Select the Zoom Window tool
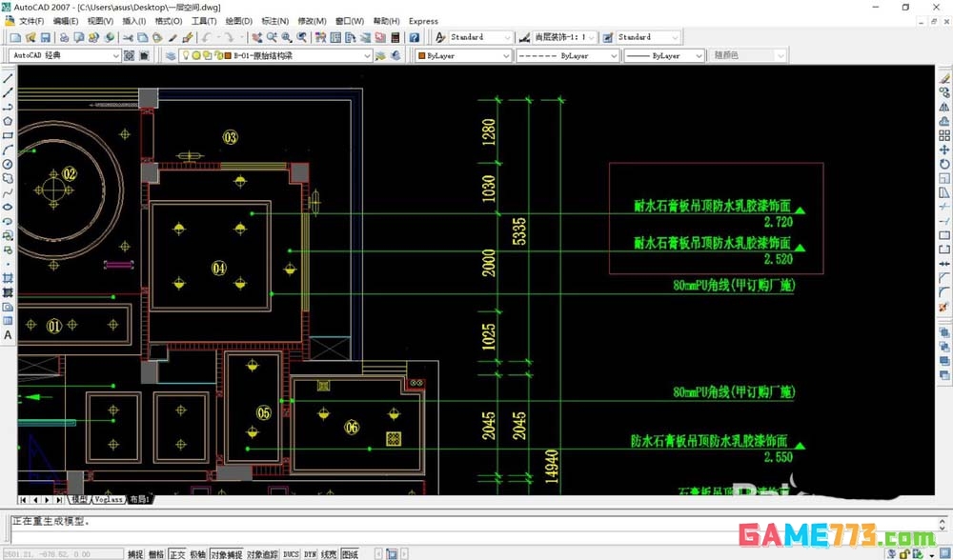The image size is (953, 560). [285, 39]
